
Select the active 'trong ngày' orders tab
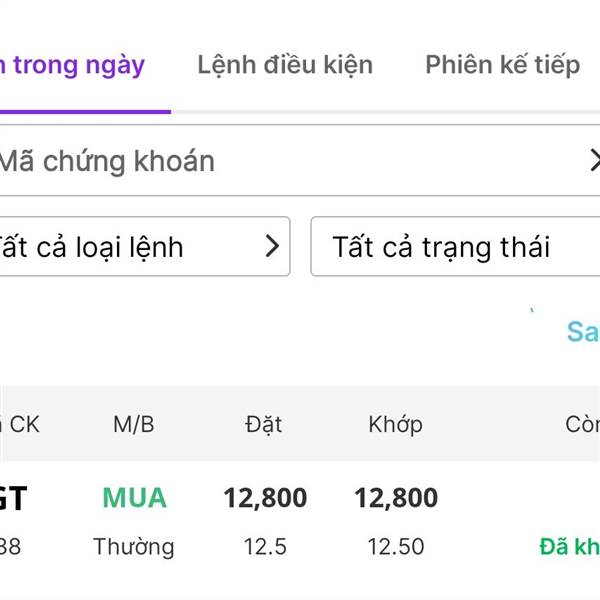tap(75, 65)
